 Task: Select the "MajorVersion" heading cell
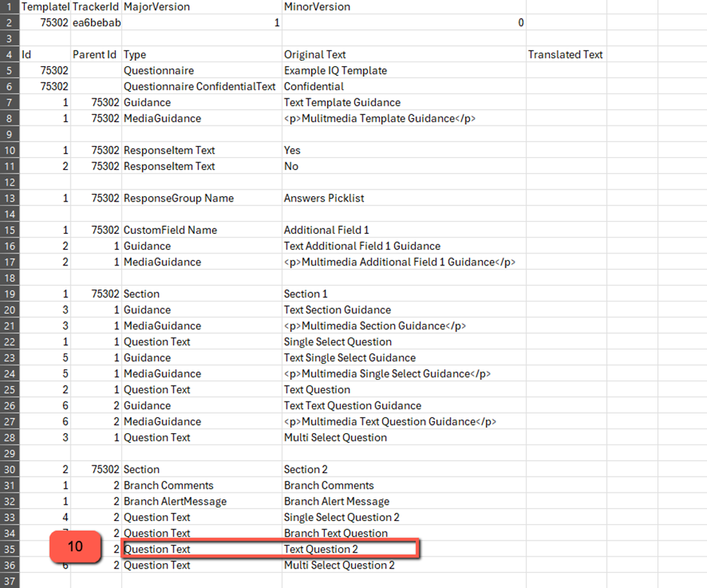(x=156, y=7)
